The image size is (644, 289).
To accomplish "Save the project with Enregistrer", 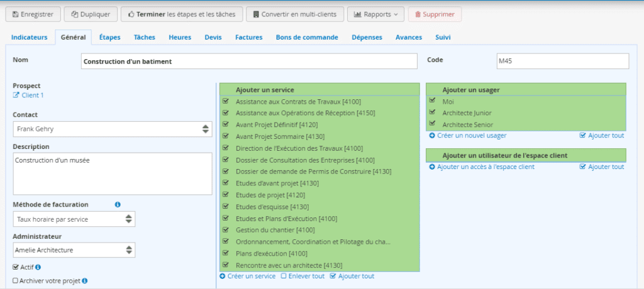I will pos(33,14).
